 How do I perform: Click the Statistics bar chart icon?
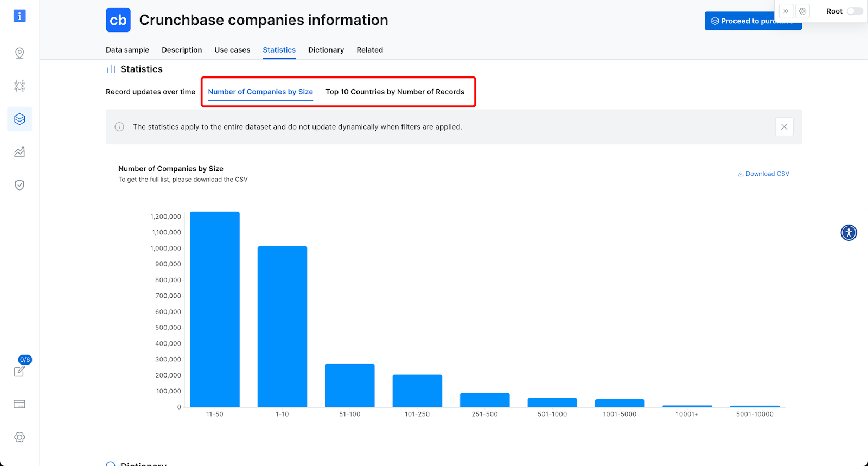(x=111, y=69)
